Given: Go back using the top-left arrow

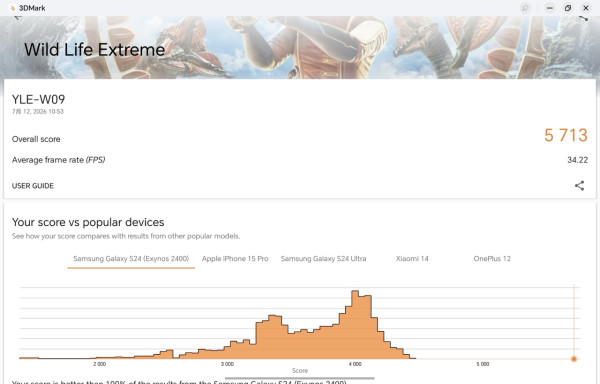Looking at the screenshot, I should 18,17.
